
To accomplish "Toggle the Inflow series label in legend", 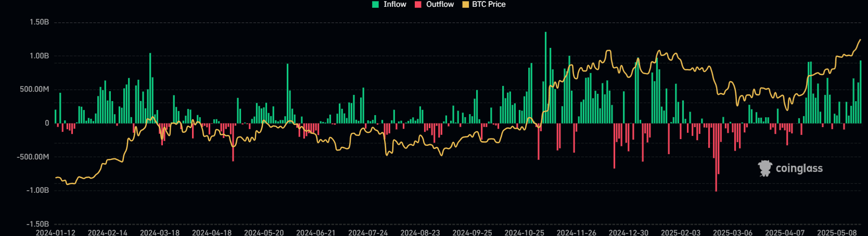I will click(394, 4).
